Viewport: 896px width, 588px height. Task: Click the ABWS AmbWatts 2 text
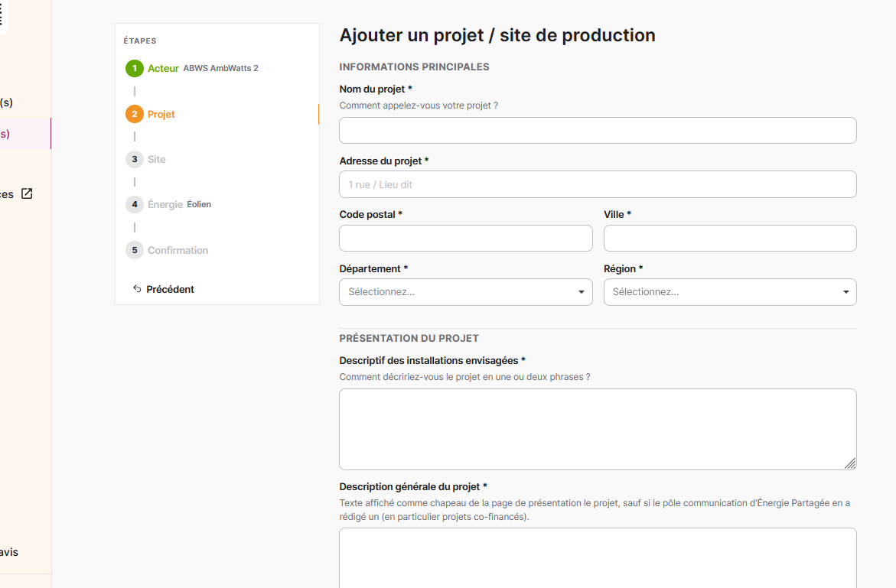pos(220,69)
